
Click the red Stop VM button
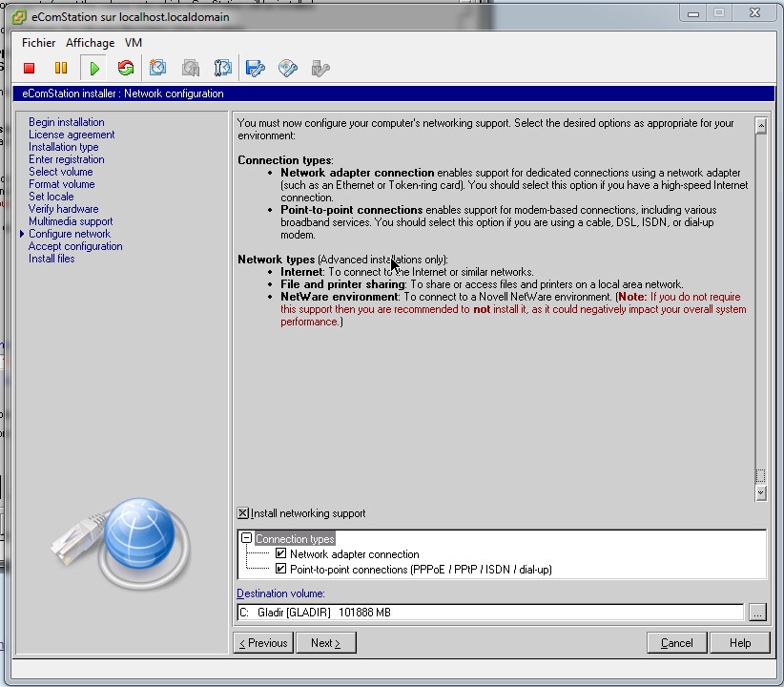click(x=30, y=68)
